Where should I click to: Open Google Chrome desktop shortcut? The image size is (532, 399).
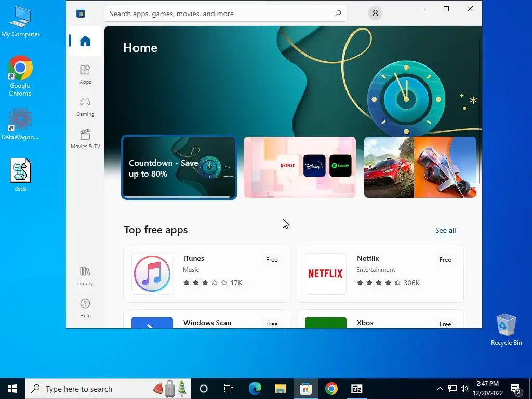pyautogui.click(x=20, y=76)
